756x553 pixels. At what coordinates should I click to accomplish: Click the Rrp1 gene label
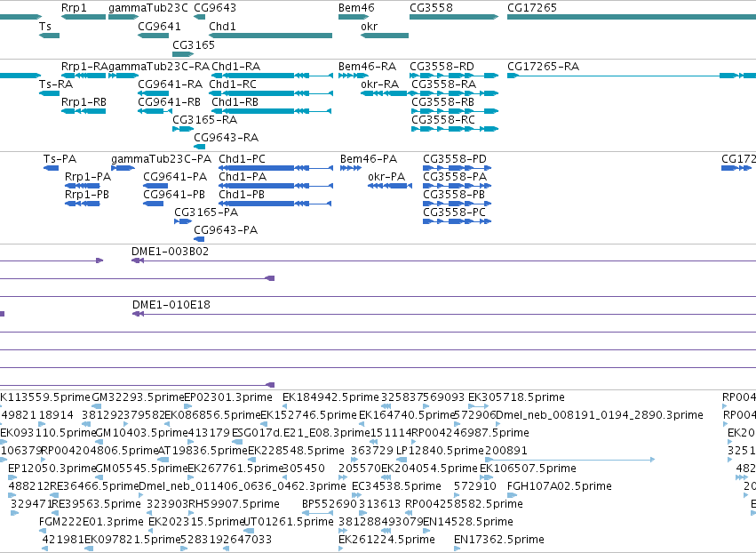coord(74,8)
